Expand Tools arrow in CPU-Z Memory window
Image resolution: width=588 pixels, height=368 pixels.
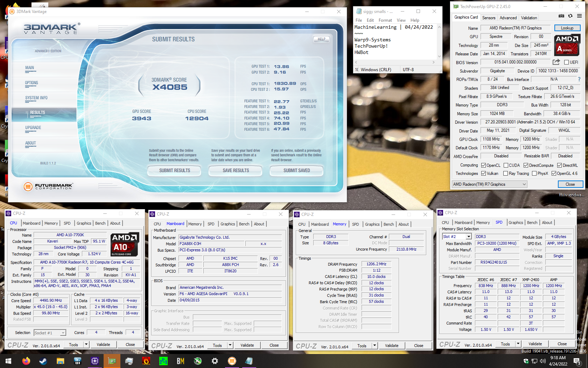[374, 346]
